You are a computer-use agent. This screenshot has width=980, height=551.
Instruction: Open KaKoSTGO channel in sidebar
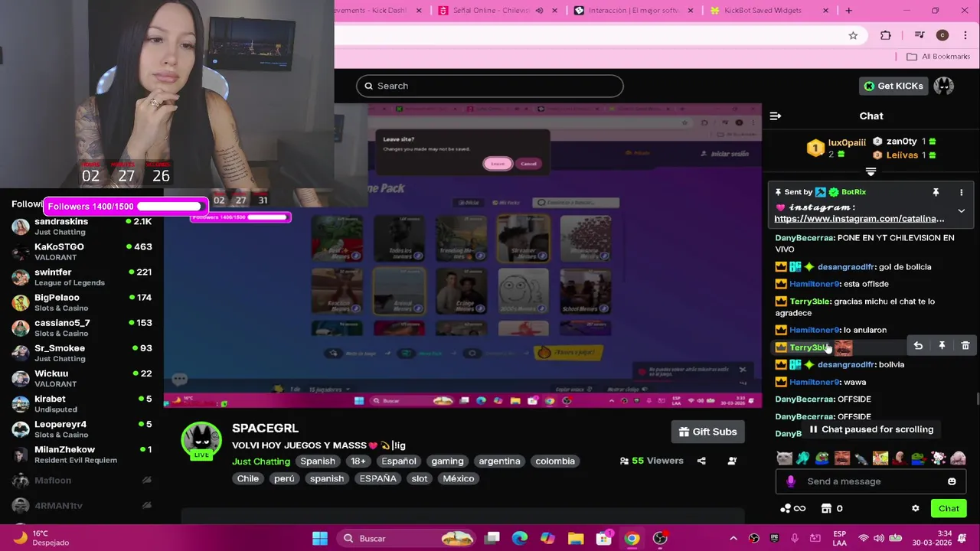point(81,252)
